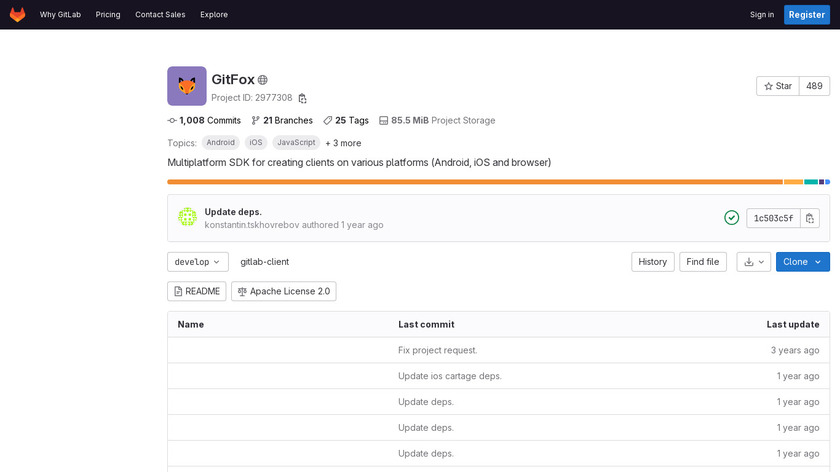Viewport: 840px width, 472px height.
Task: Open the develop branch dropdown
Action: pyautogui.click(x=197, y=262)
